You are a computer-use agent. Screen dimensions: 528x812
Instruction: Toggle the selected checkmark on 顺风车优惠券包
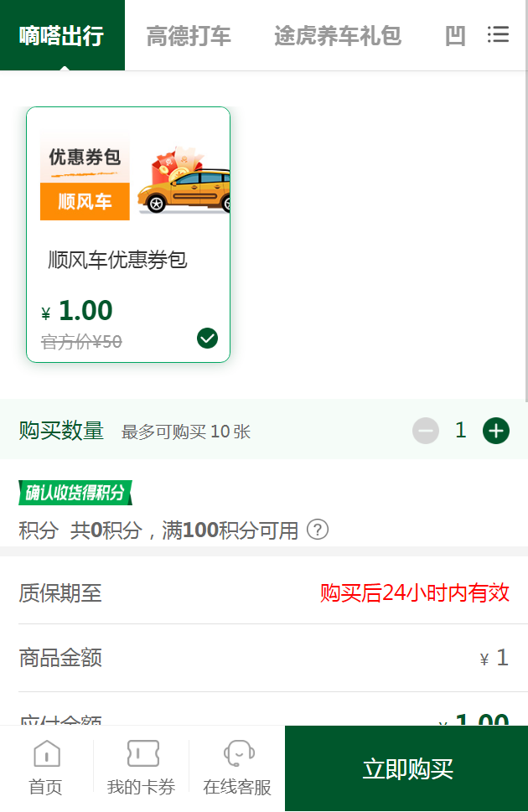tap(207, 338)
